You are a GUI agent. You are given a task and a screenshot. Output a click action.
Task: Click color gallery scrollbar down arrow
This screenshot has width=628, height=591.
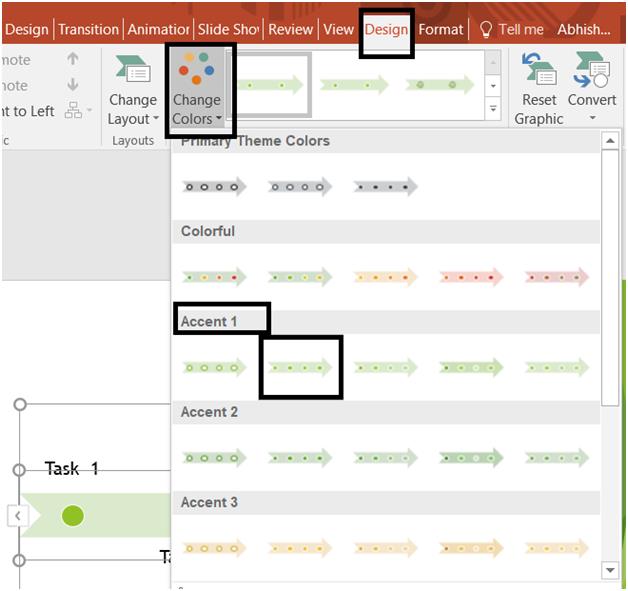[x=610, y=570]
